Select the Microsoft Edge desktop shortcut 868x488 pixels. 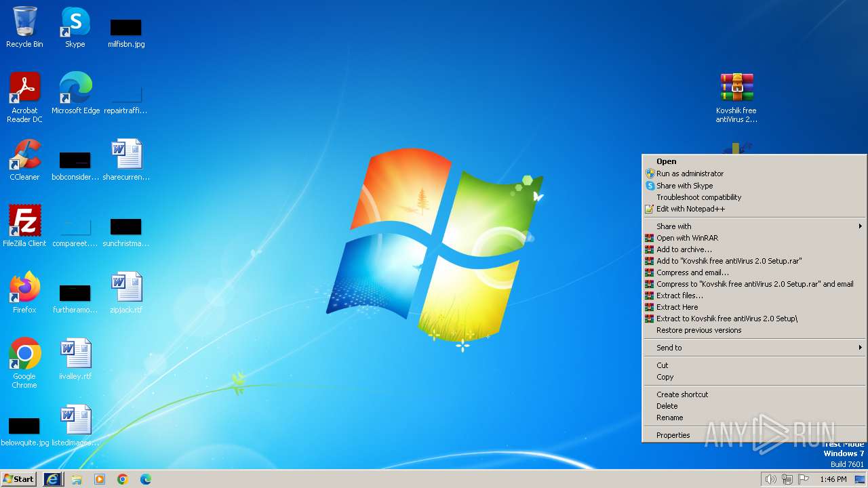75,93
